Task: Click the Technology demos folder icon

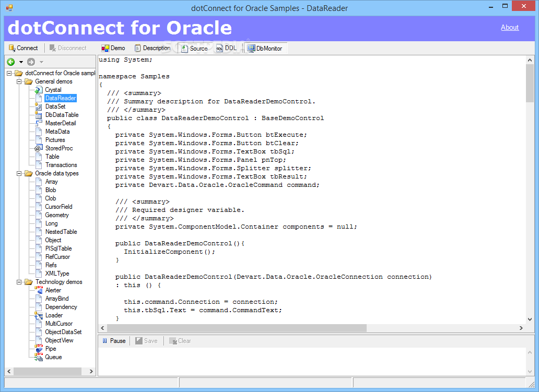Action: (29, 282)
